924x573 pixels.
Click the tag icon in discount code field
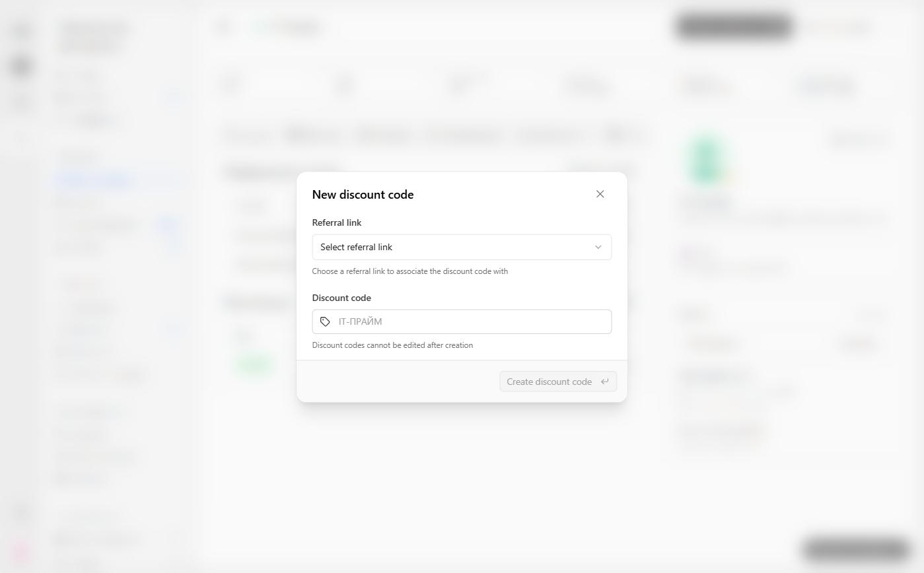tap(325, 322)
